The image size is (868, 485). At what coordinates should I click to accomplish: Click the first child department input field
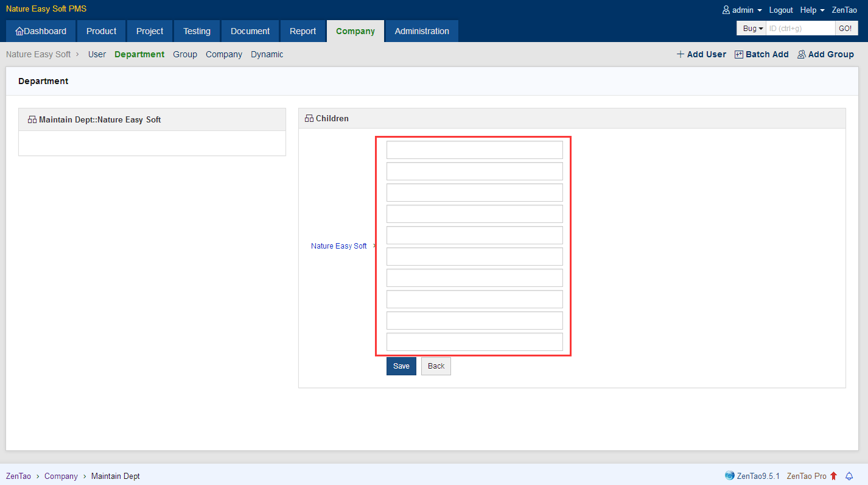coord(474,150)
